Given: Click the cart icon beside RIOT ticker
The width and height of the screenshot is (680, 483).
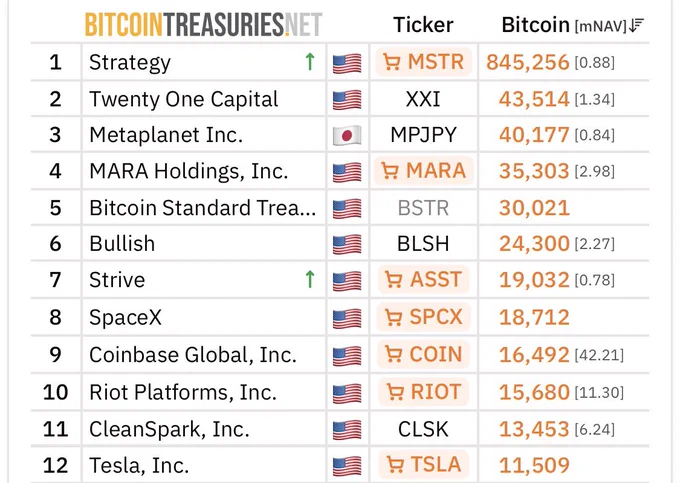Looking at the screenshot, I should 395,392.
